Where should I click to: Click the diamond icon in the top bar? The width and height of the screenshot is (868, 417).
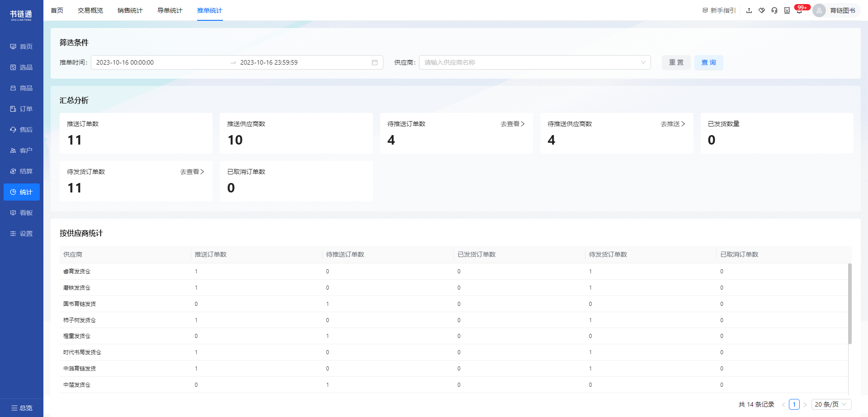(x=762, y=10)
